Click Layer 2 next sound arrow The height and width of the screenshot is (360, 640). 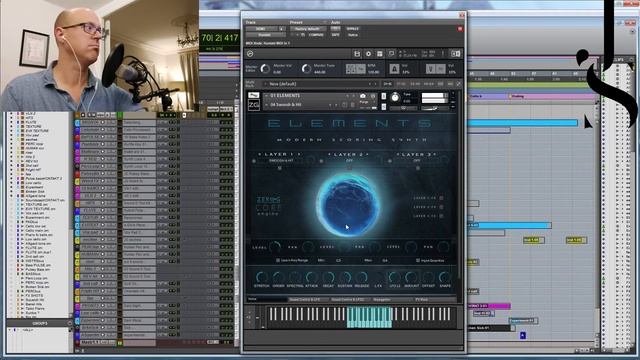pos(368,154)
